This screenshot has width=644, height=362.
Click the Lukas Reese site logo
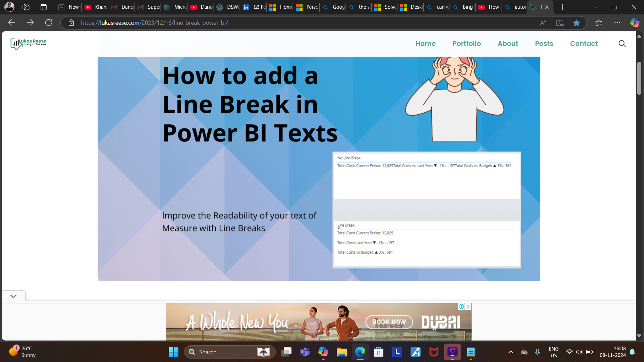point(28,44)
